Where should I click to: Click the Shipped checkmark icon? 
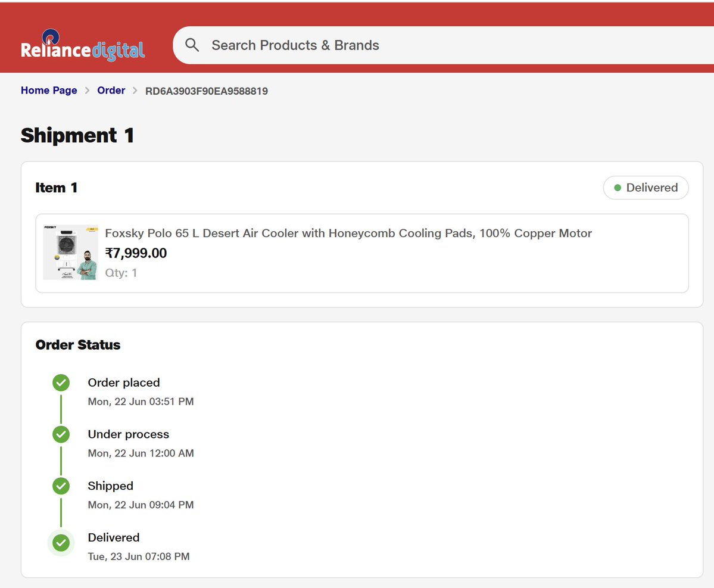point(61,486)
